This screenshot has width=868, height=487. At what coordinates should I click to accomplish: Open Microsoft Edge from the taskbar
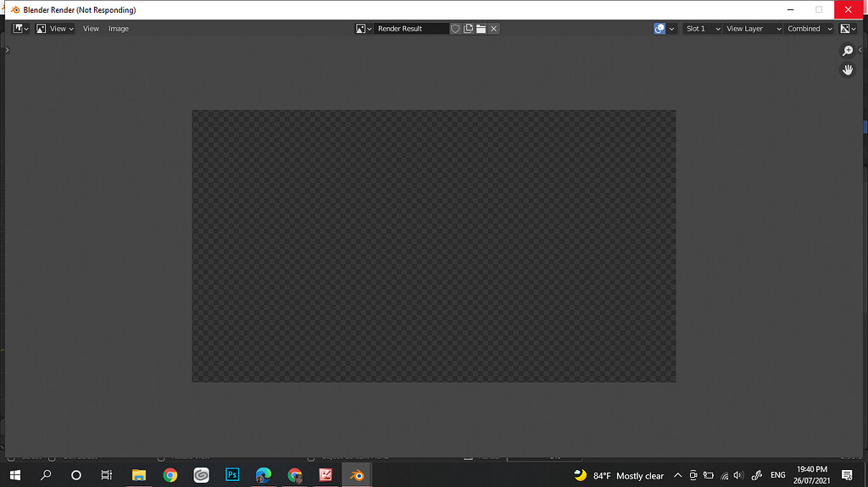264,475
